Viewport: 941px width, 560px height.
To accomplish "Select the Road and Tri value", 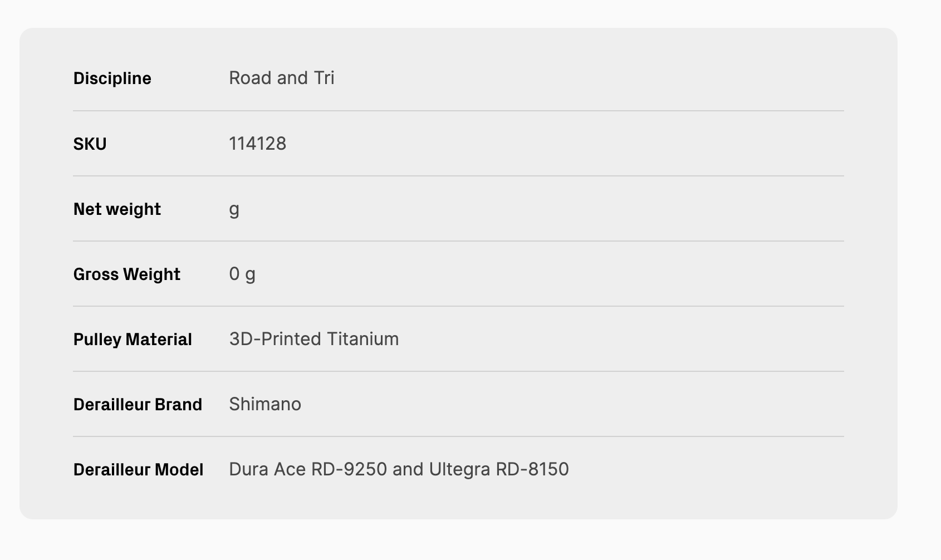I will 281,78.
